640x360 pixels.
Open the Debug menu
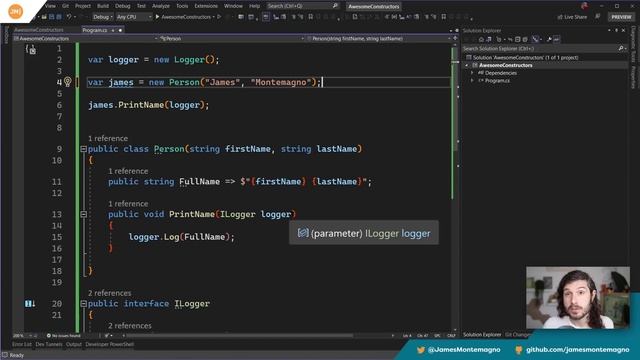(122, 6)
